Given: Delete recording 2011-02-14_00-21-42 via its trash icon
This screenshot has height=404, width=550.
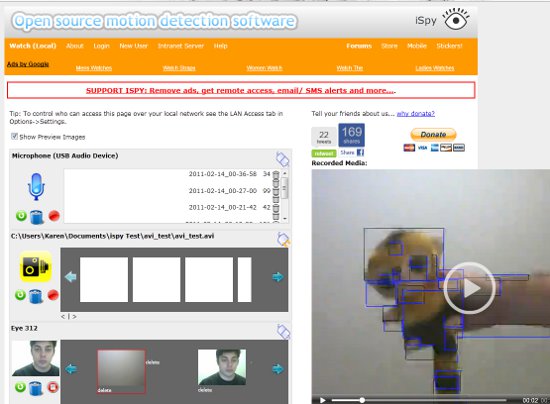Looking at the screenshot, I should tap(276, 208).
